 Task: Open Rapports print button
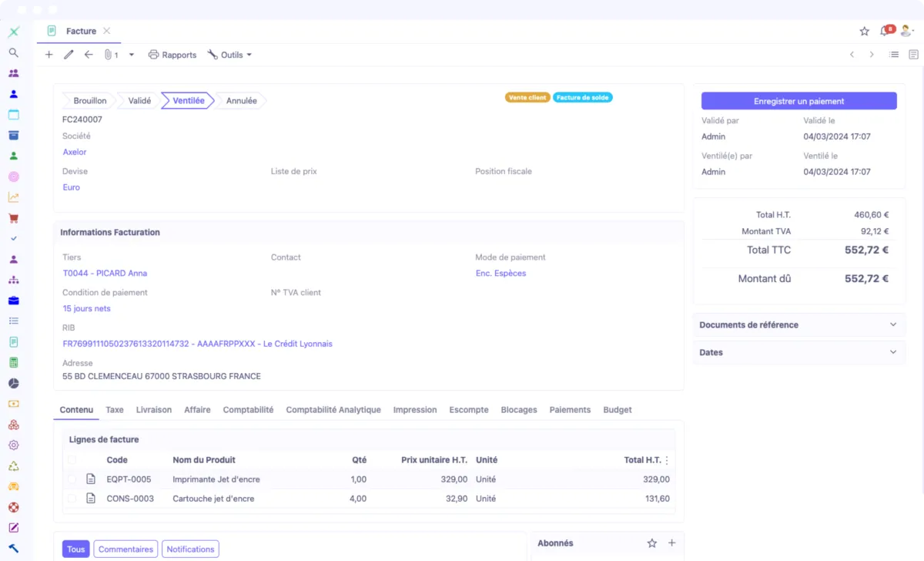click(172, 55)
